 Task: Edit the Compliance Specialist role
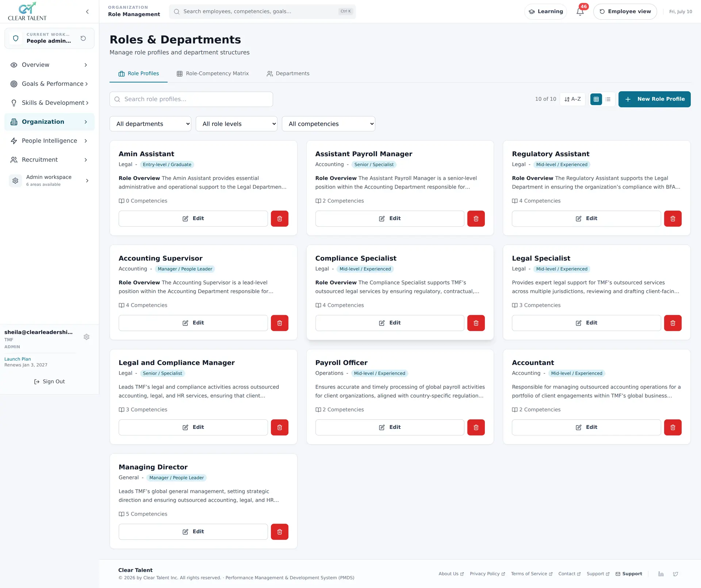click(x=390, y=323)
